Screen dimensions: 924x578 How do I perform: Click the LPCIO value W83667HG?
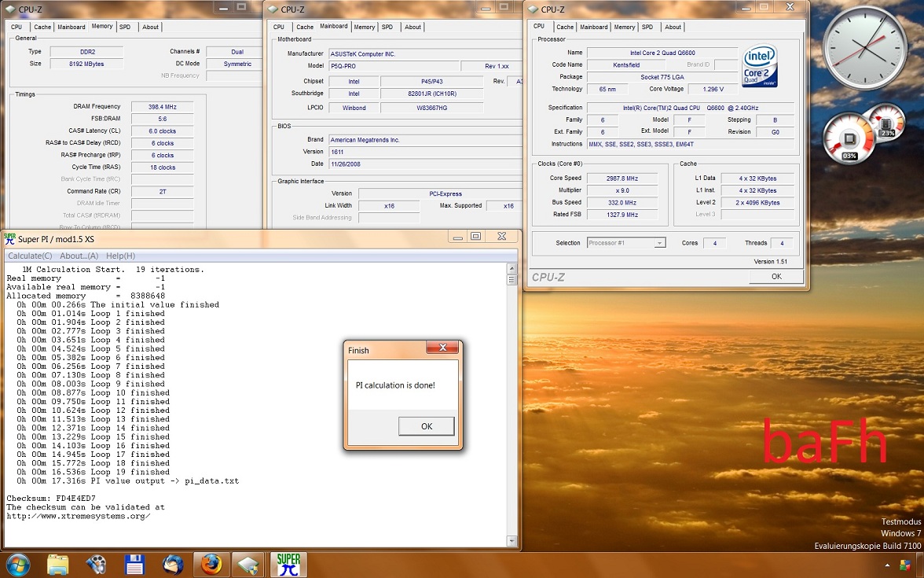tap(431, 108)
